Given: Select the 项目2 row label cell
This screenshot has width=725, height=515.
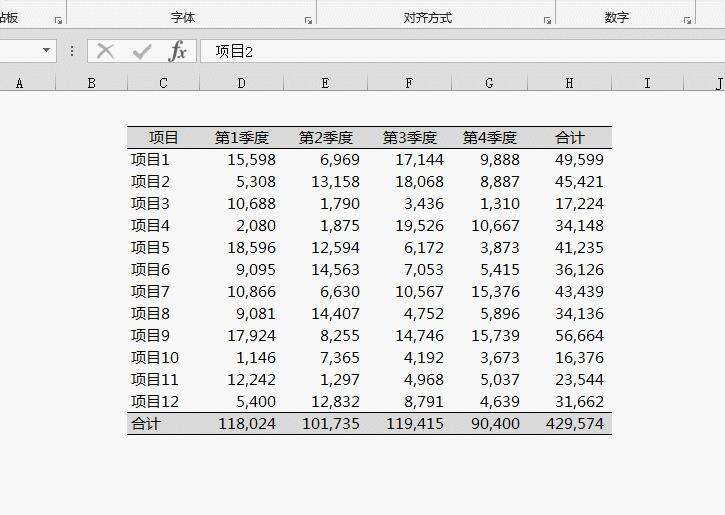Looking at the screenshot, I should click(x=163, y=182).
